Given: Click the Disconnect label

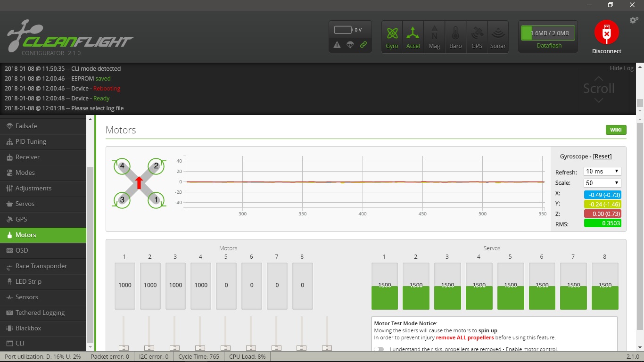Looking at the screenshot, I should (x=607, y=51).
